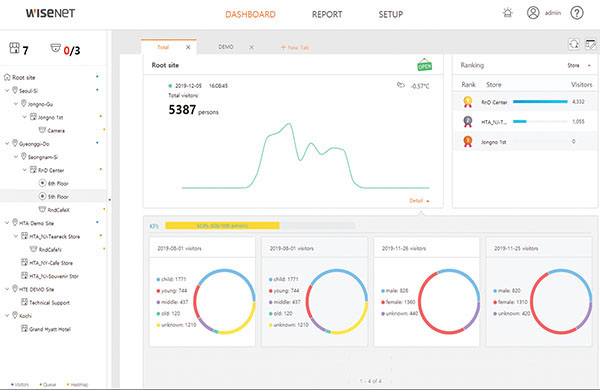Click the New Tab button

(295, 47)
